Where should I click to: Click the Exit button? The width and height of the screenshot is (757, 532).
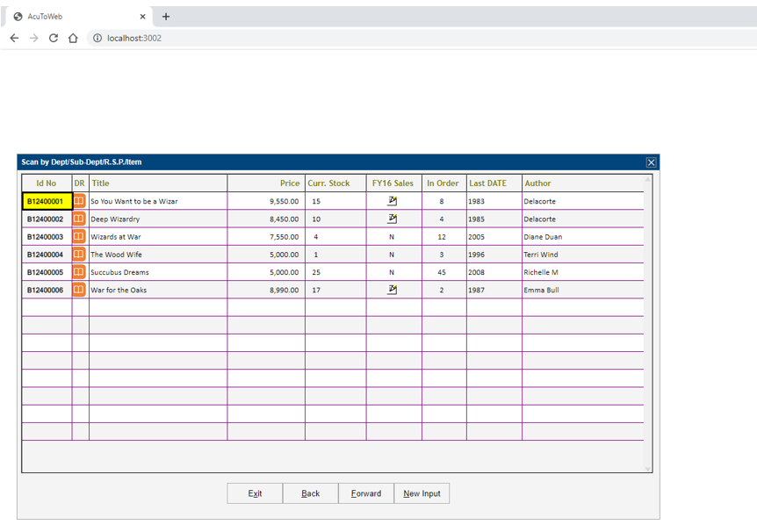point(254,493)
